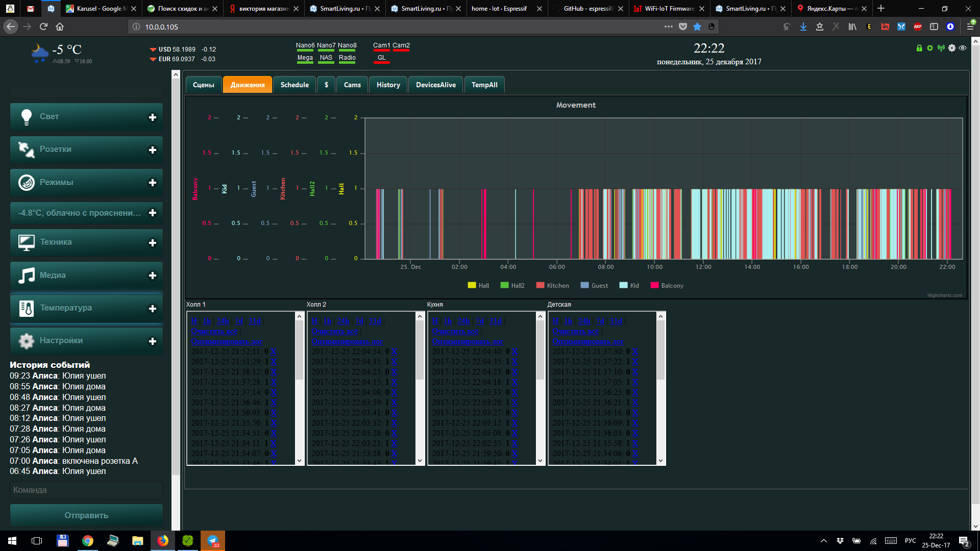Open the DevicesAlive tab
Screen dimensions: 980x551
click(435, 85)
